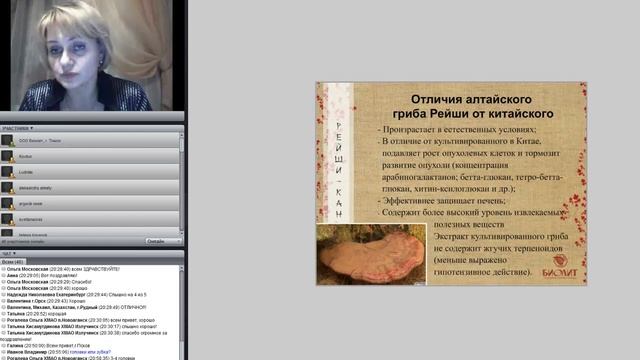Click icon beside Надежда Николаевна Екатеринбург message
This screenshot has height=360, width=640.
pos(3,295)
